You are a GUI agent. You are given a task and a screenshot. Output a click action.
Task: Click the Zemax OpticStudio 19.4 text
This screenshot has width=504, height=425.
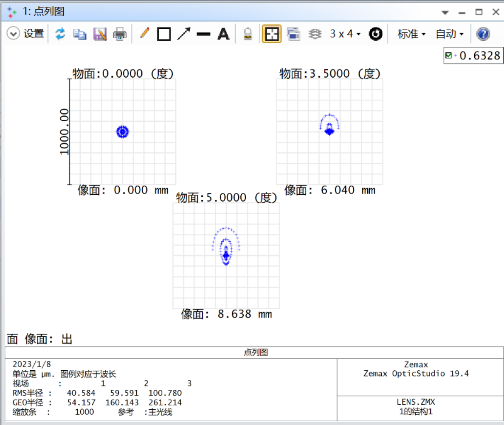point(416,374)
